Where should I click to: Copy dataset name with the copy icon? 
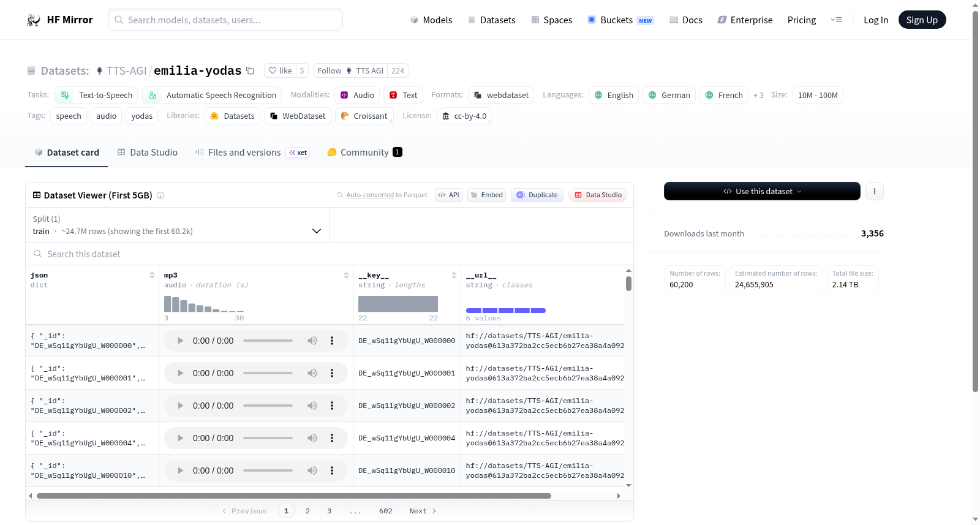(x=250, y=70)
